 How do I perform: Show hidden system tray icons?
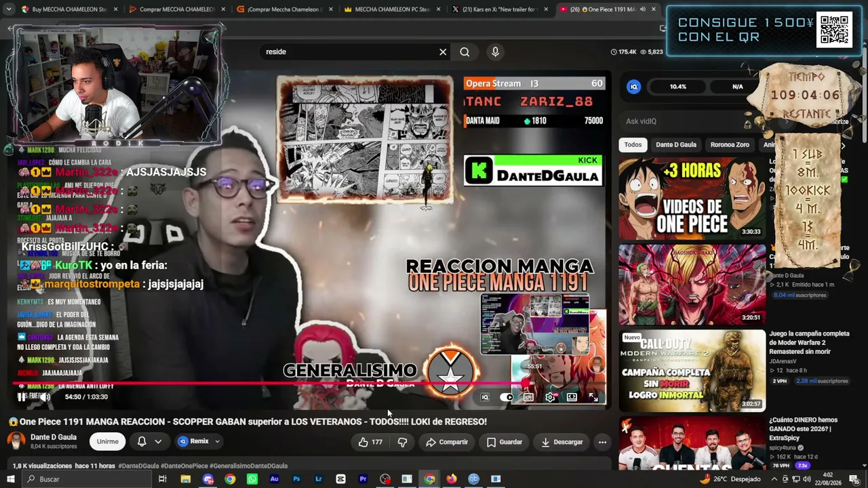pyautogui.click(x=774, y=479)
